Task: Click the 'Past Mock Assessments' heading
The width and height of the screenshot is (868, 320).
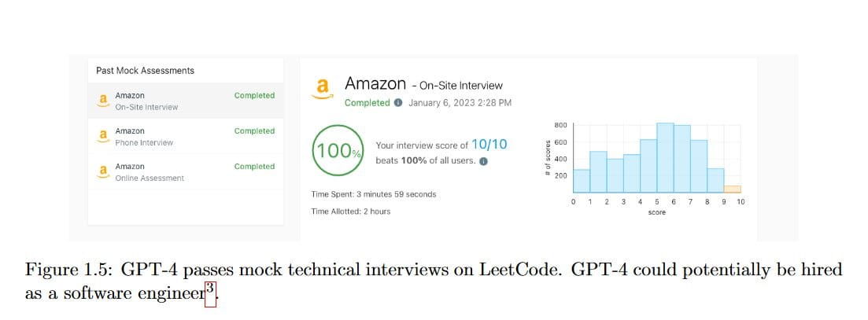Action: [145, 70]
